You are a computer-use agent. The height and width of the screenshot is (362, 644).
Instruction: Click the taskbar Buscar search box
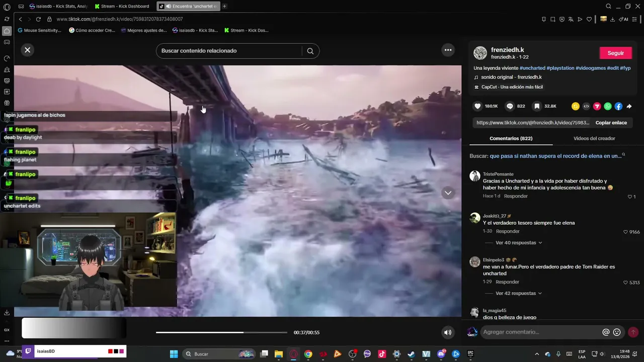coord(219,354)
